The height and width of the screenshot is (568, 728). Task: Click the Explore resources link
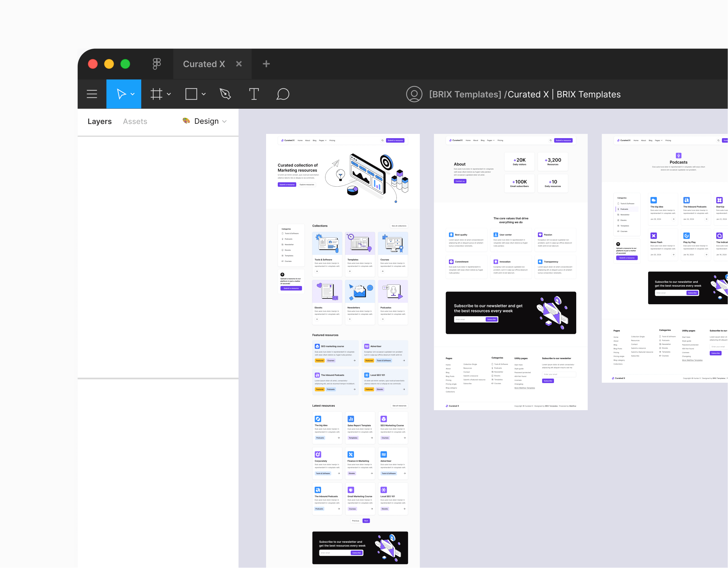[x=307, y=184]
